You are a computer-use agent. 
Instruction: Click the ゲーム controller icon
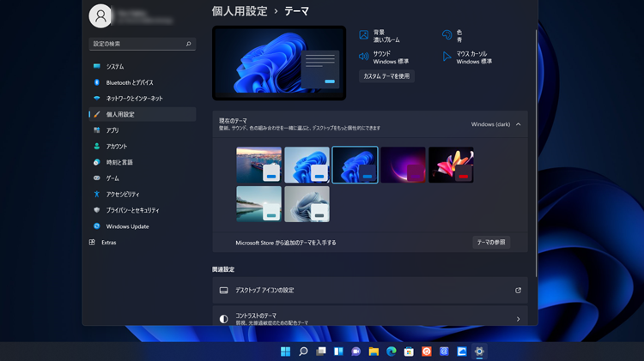coord(96,178)
